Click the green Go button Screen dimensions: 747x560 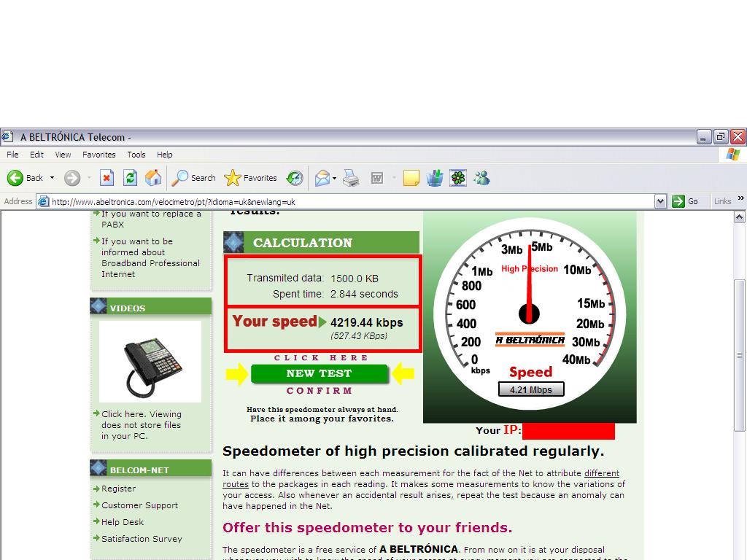[x=685, y=201]
